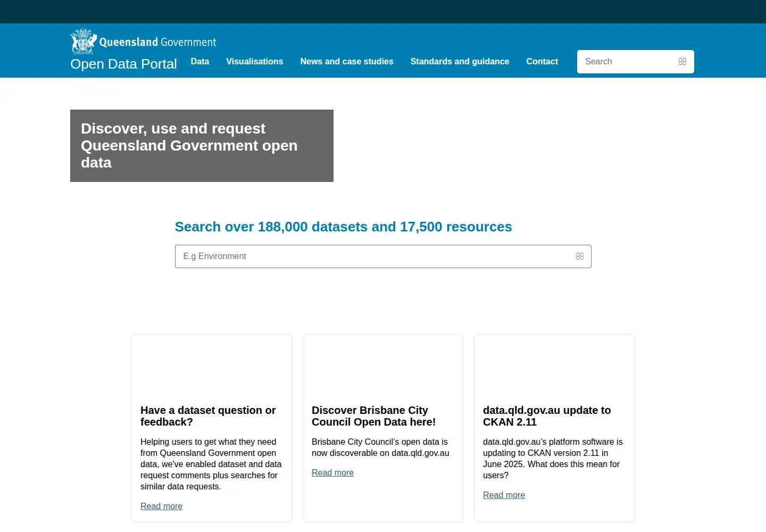Screen dimensions: 766x532
Task: Click the CKAN version 2.11 card description text
Action: [x=553, y=459]
